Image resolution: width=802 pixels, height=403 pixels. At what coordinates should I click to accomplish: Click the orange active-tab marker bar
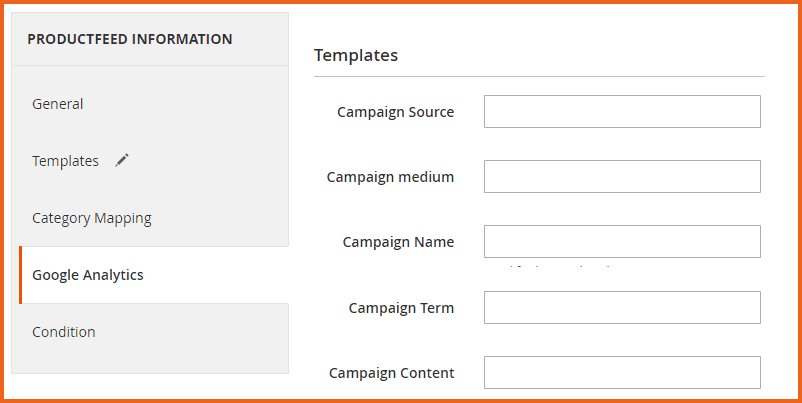20,275
